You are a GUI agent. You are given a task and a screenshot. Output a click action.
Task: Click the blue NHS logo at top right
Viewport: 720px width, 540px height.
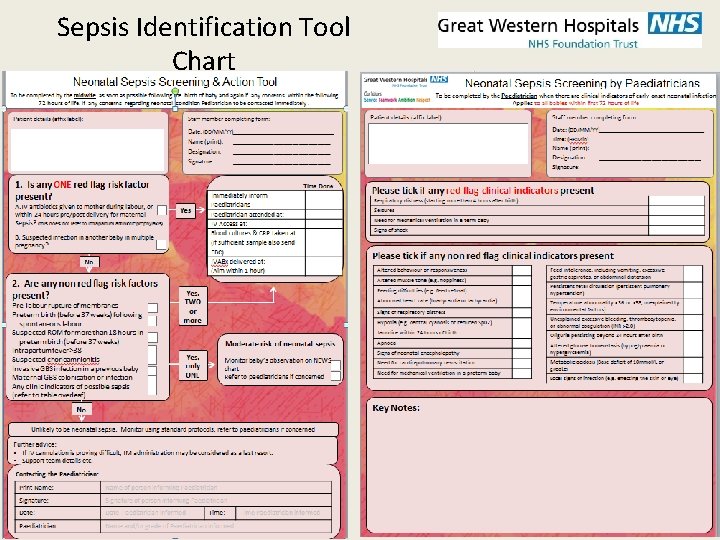point(675,23)
